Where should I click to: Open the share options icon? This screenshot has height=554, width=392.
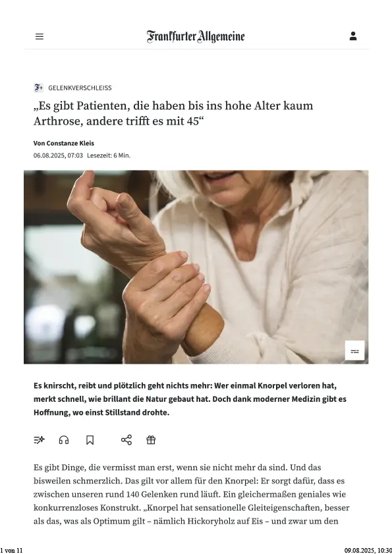click(x=126, y=440)
